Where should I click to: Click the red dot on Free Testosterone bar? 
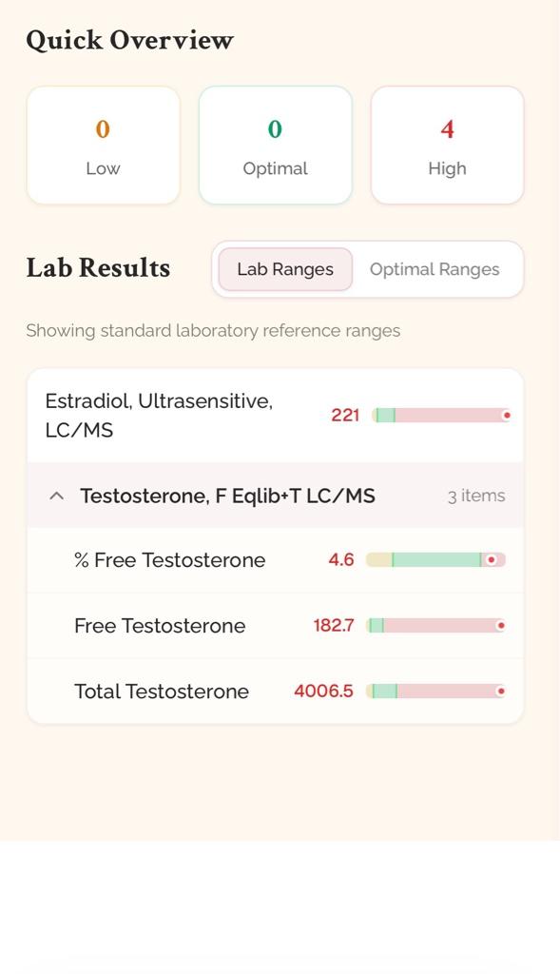tap(500, 626)
